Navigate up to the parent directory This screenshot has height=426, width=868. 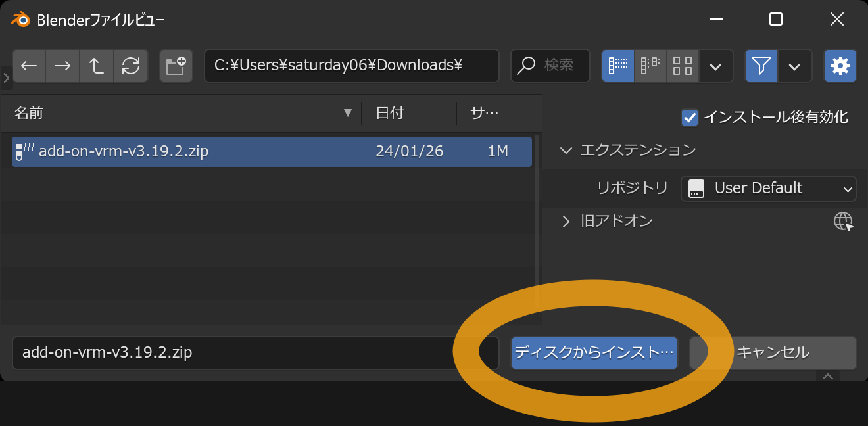pos(97,66)
